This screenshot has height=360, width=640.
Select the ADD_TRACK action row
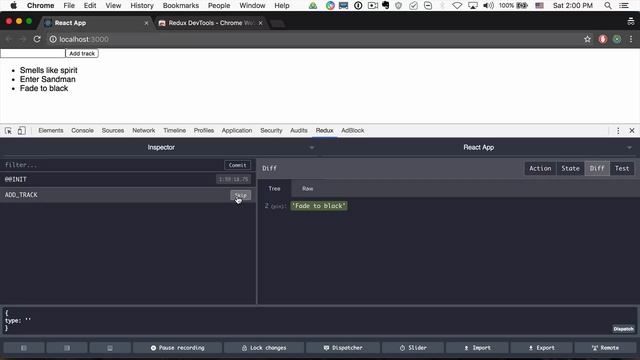tap(128, 195)
